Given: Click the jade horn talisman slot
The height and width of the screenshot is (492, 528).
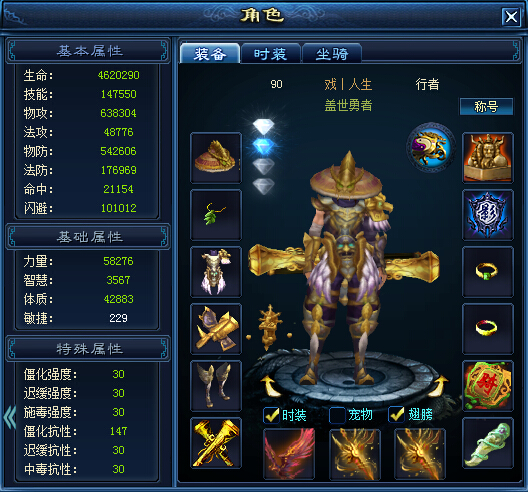Looking at the screenshot, I should [488, 443].
